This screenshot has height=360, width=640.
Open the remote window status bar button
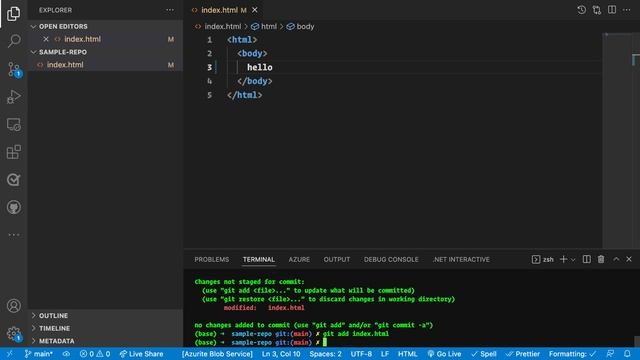coord(10,354)
